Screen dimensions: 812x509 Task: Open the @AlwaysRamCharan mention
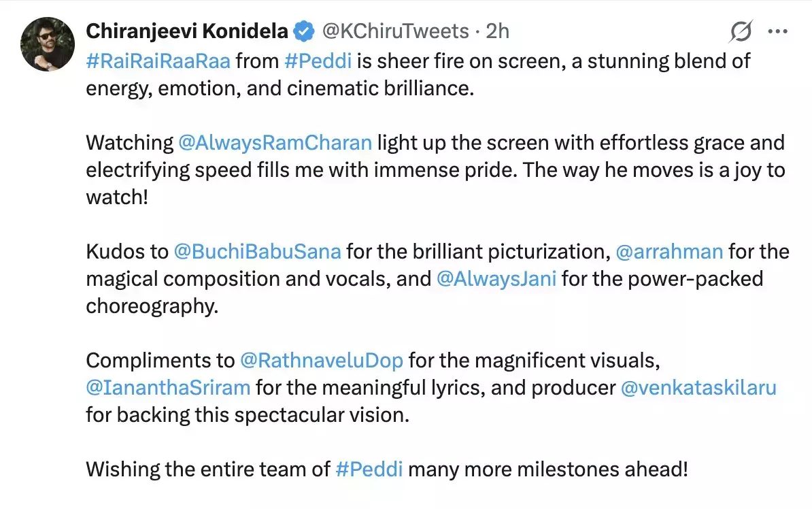[275, 143]
